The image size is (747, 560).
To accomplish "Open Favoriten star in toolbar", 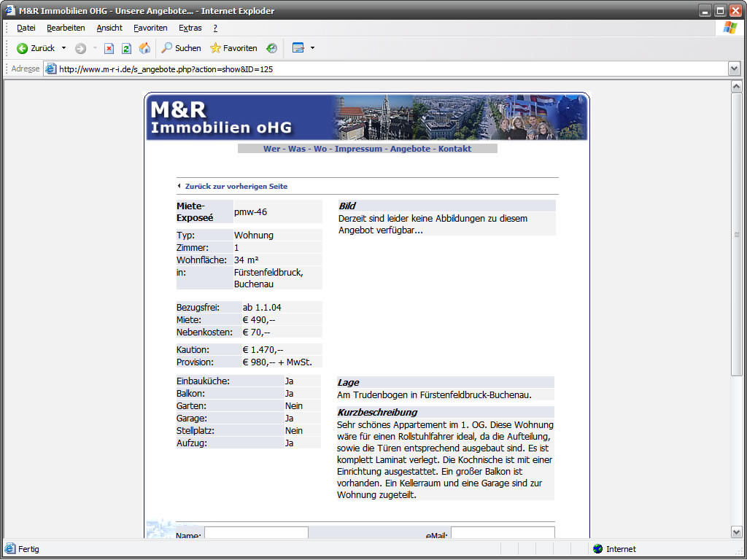I will [233, 48].
